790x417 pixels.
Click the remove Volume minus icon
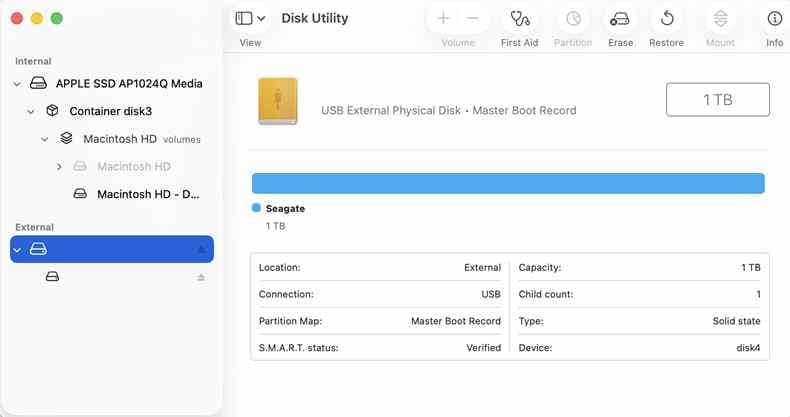473,19
